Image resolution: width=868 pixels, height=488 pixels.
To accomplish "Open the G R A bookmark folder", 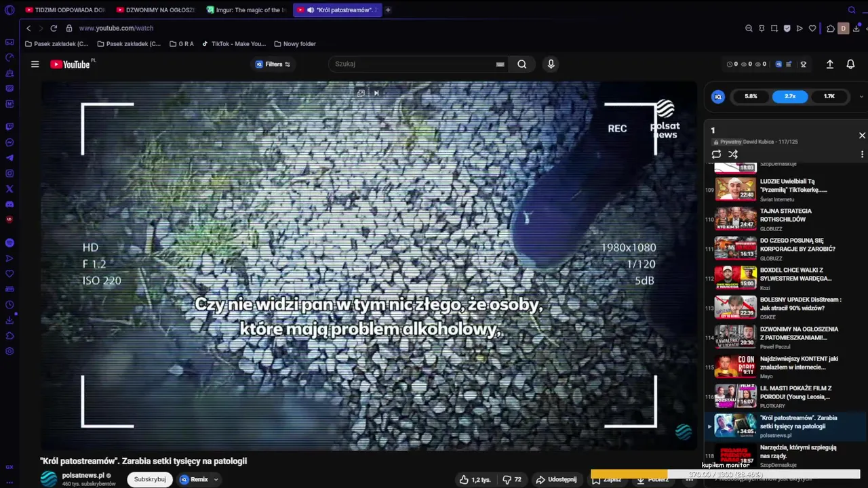I will pyautogui.click(x=182, y=44).
